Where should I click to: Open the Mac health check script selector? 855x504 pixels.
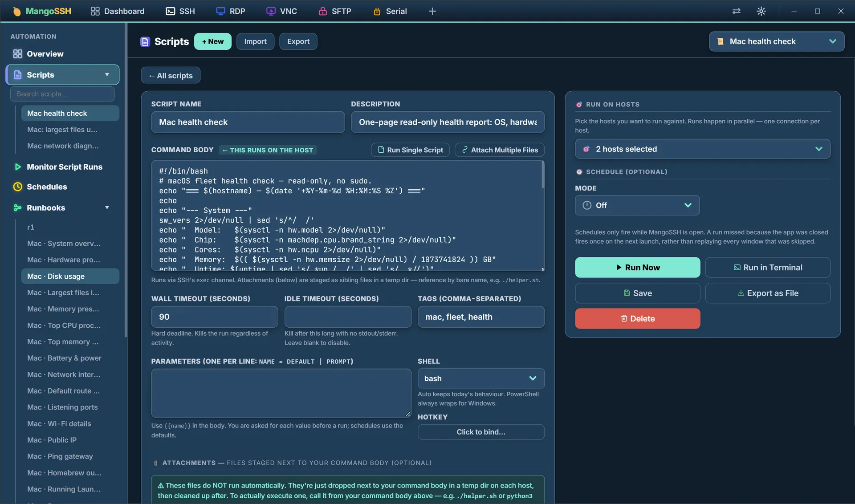pos(776,41)
